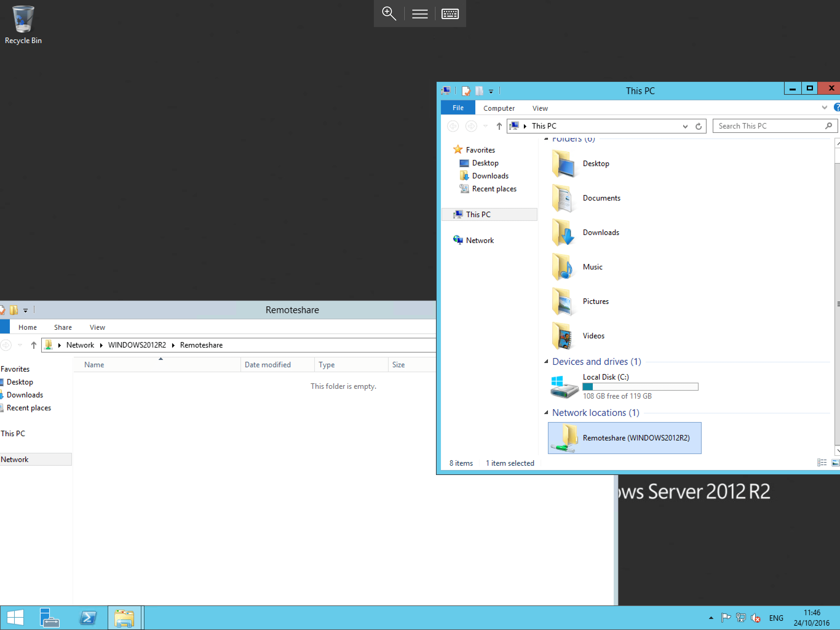Click the Start button on the taskbar
The height and width of the screenshot is (630, 840).
coord(15,617)
